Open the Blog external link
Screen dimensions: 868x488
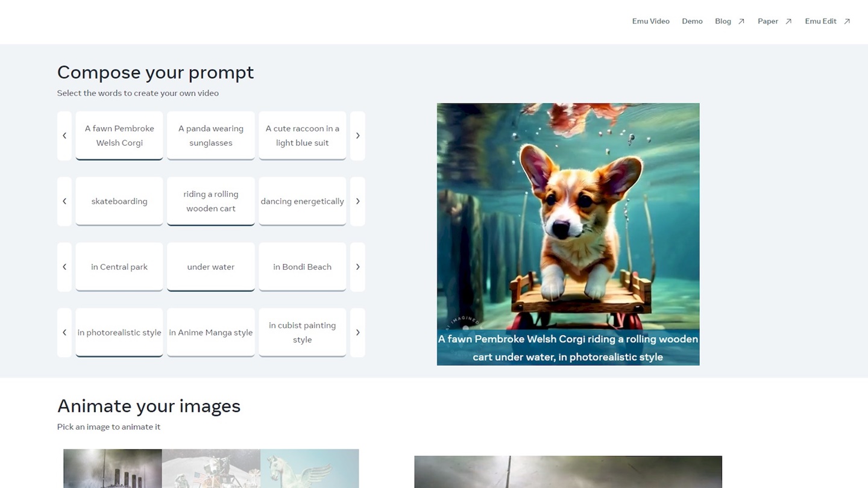click(x=729, y=21)
